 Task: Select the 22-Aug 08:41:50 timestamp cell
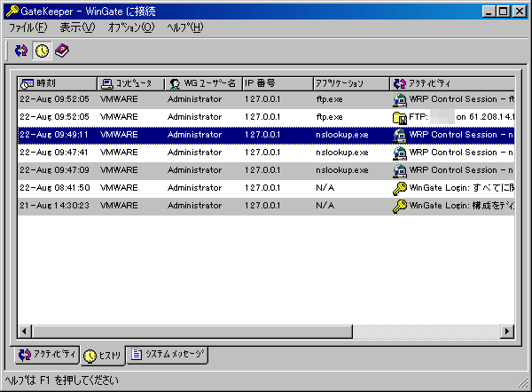[54, 188]
